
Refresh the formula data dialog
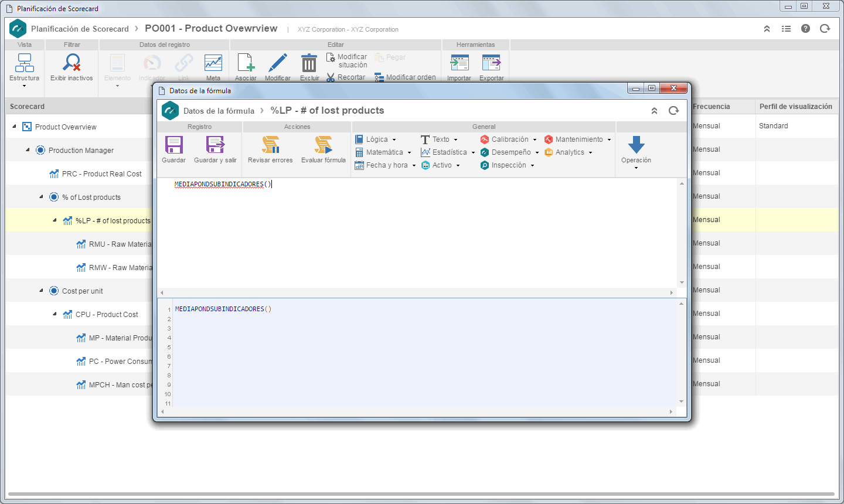(x=673, y=111)
